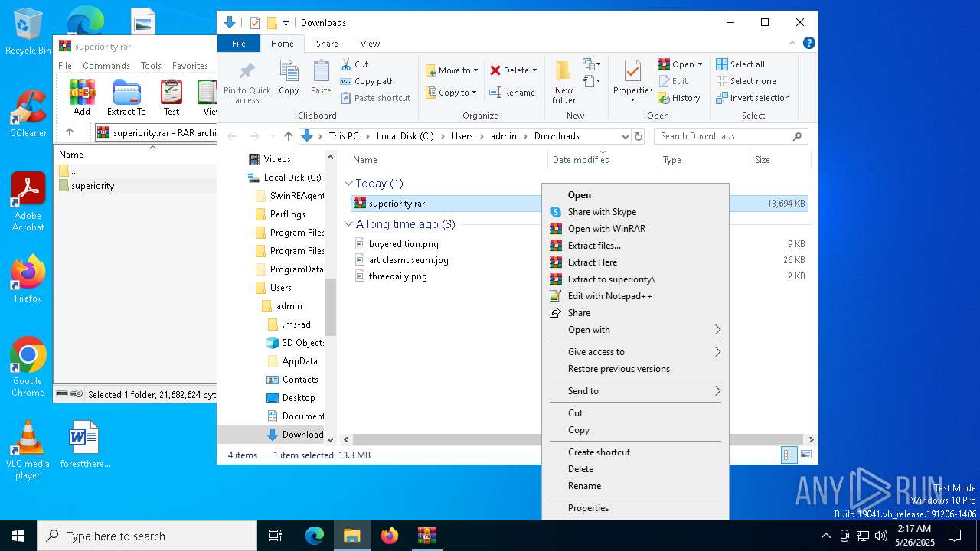The height and width of the screenshot is (551, 980).
Task: Select Adobe Acrobat desktop icon
Action: pyautogui.click(x=28, y=202)
